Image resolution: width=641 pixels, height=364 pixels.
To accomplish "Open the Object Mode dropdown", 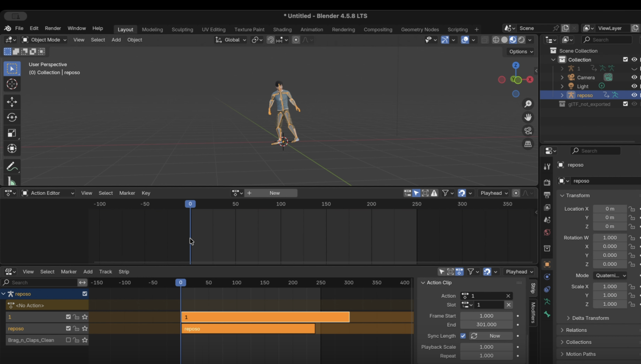I will (45, 40).
